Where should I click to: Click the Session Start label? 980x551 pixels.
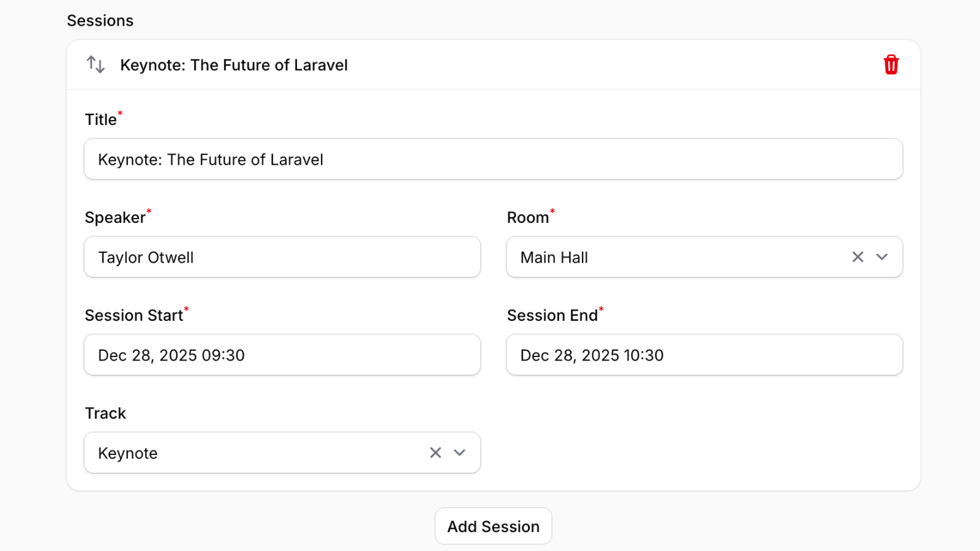point(134,315)
